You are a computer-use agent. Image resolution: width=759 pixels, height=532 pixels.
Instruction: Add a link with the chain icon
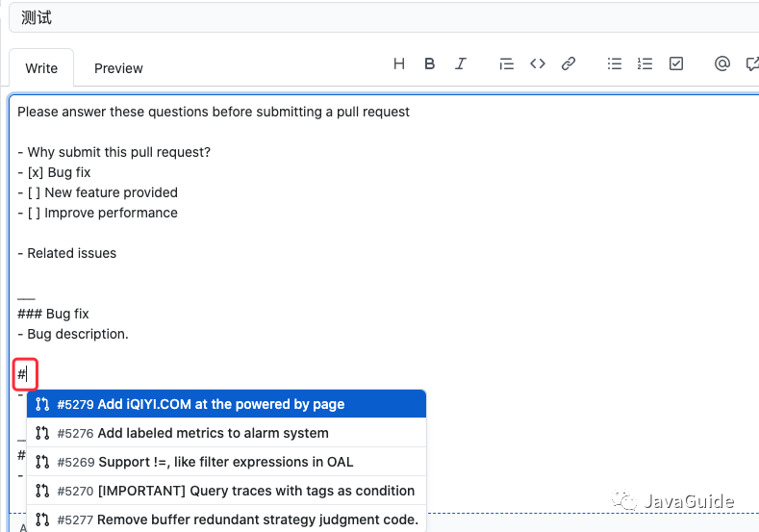tap(569, 63)
